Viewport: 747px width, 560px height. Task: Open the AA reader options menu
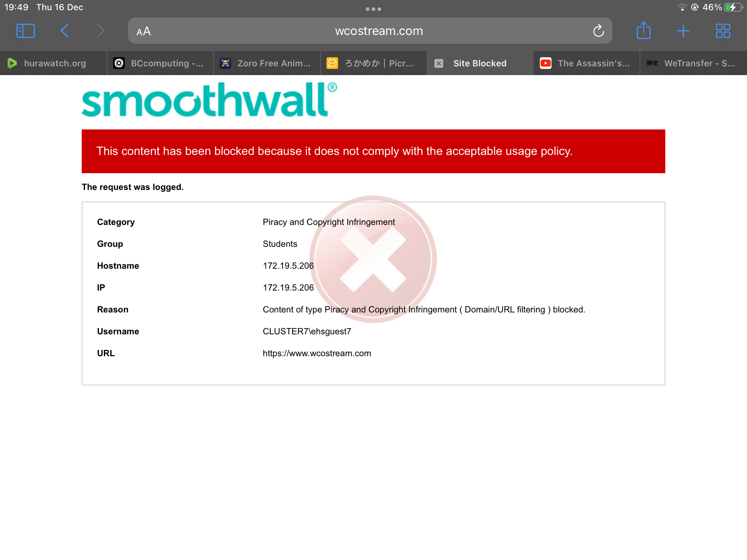(x=143, y=31)
